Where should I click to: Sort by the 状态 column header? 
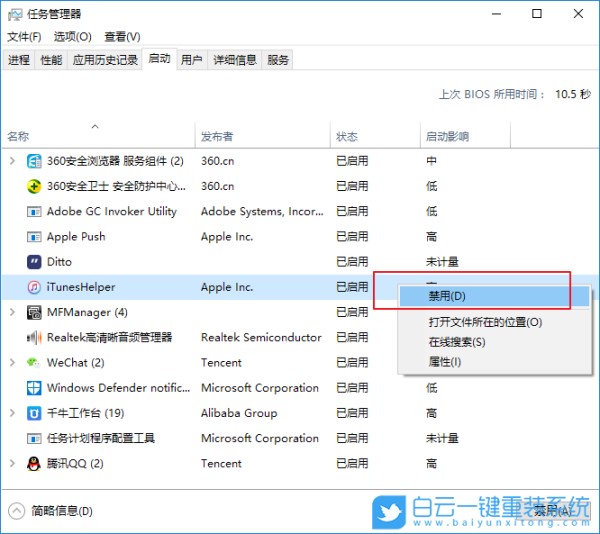tap(375, 135)
